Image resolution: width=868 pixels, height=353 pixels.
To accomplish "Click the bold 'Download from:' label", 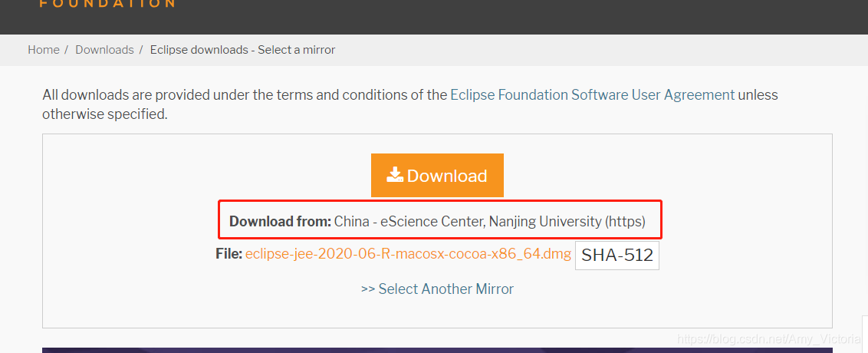I will [280, 222].
